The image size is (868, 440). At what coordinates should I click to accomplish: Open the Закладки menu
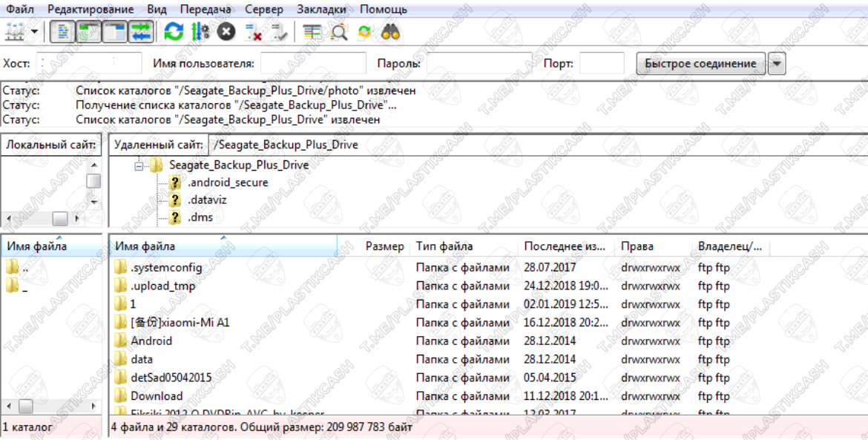click(320, 9)
